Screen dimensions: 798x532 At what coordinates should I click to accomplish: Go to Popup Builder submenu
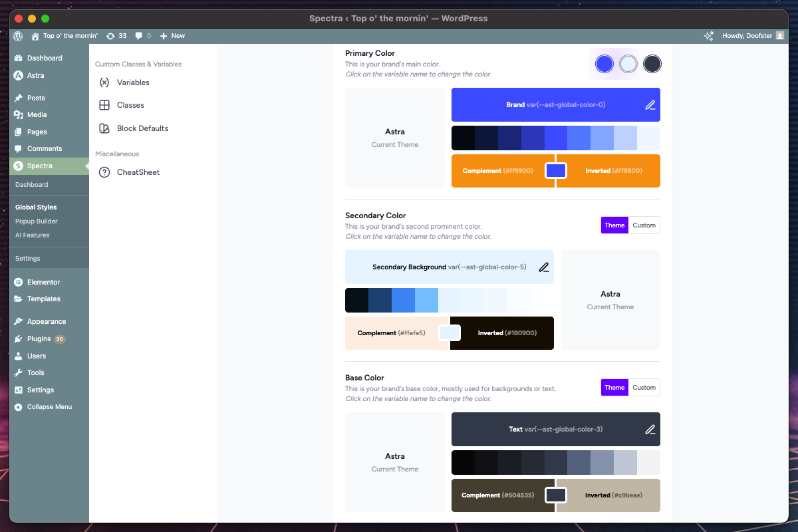pos(37,221)
